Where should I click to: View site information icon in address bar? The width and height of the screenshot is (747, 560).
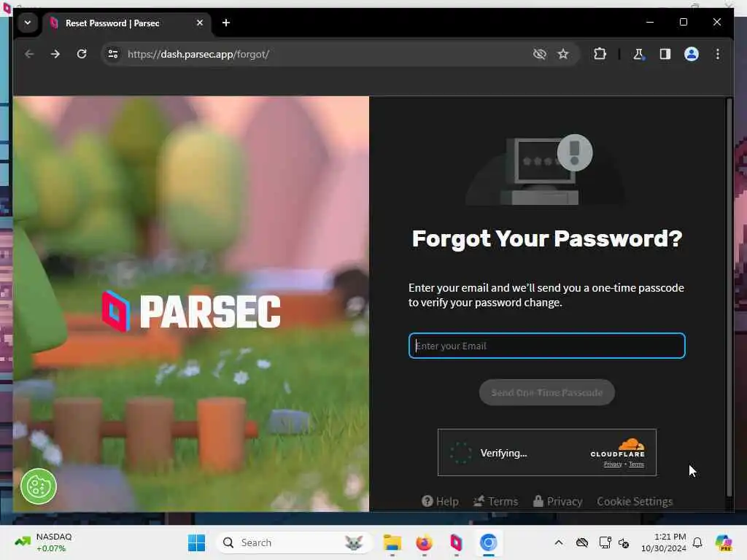pyautogui.click(x=113, y=54)
